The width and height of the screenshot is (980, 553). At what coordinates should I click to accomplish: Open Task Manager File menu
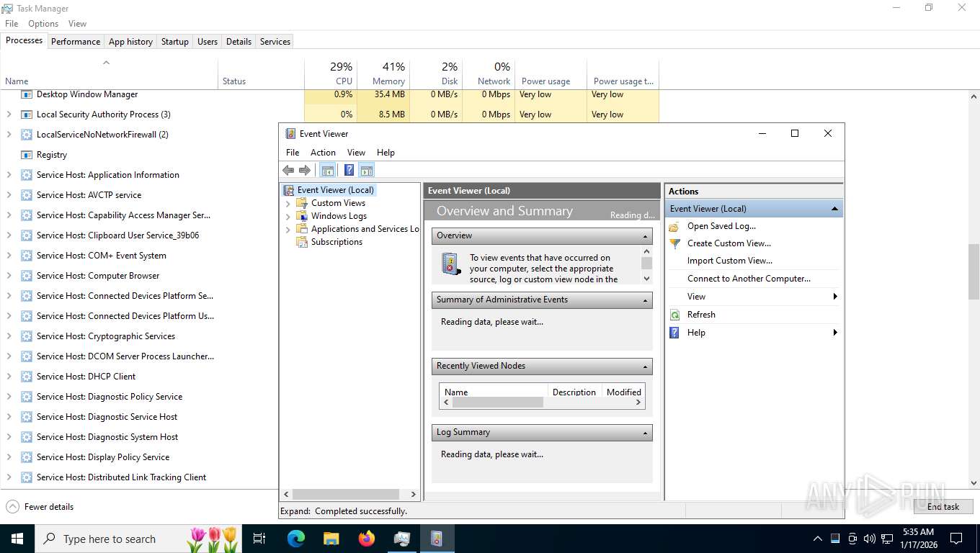12,24
